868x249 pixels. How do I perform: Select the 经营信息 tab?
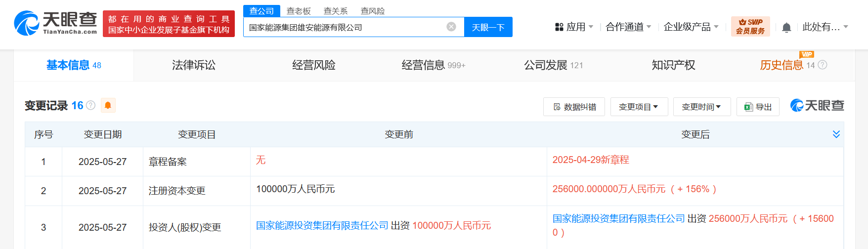pyautogui.click(x=434, y=65)
